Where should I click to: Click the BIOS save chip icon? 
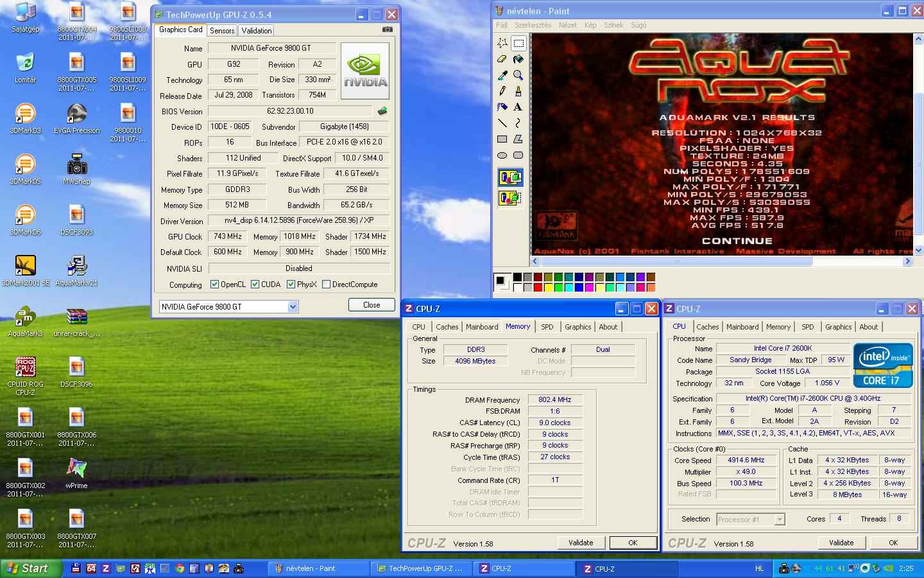(x=382, y=111)
